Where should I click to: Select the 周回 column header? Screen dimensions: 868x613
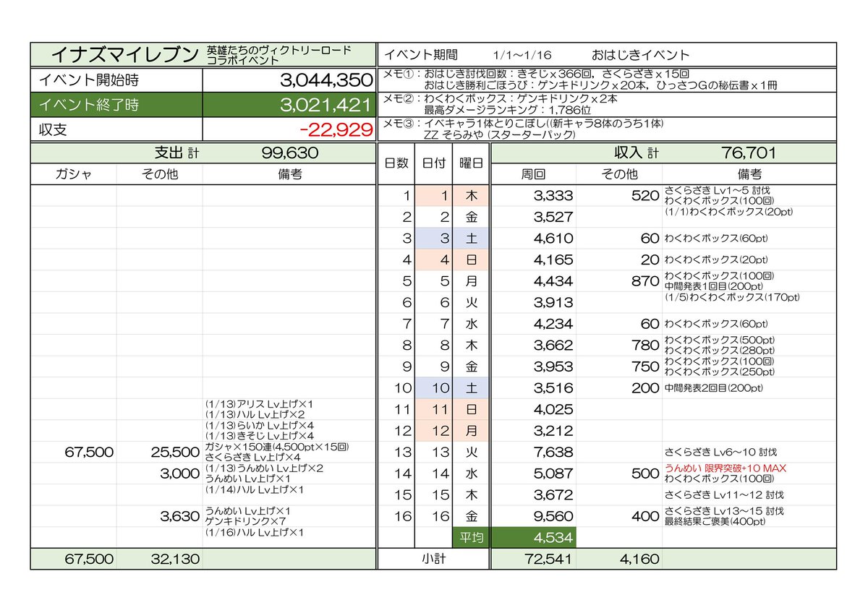point(533,174)
